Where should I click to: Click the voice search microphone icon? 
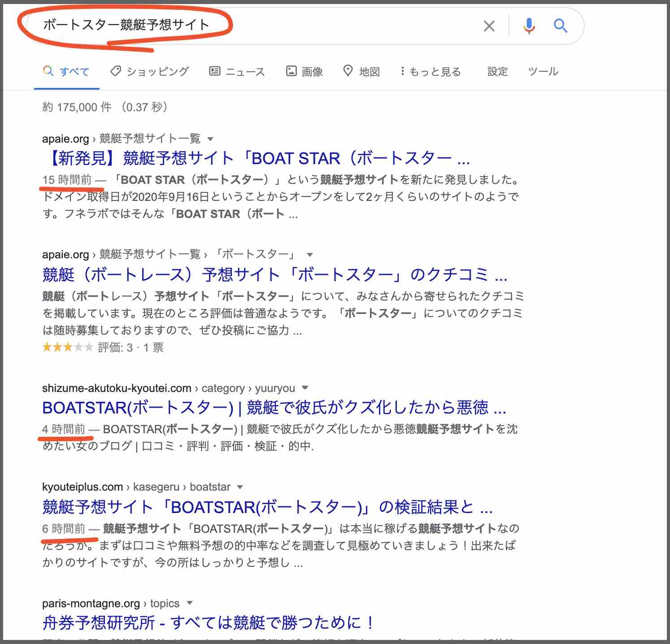coord(530,26)
